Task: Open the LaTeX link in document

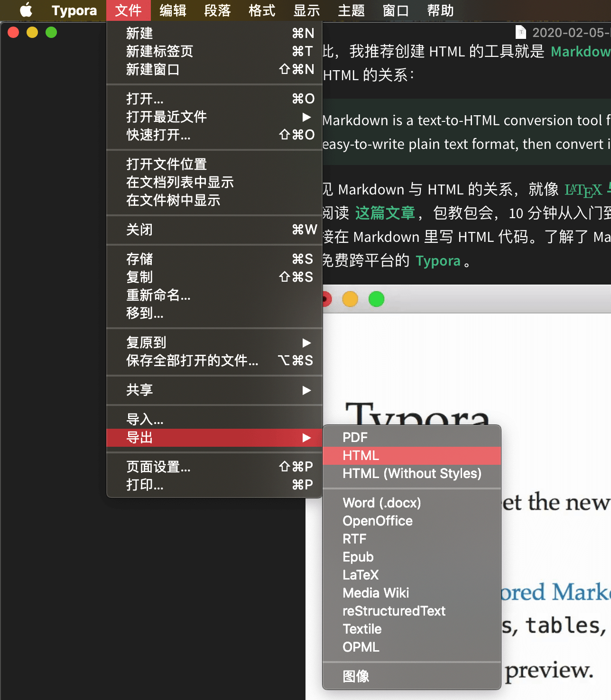Action: [583, 190]
